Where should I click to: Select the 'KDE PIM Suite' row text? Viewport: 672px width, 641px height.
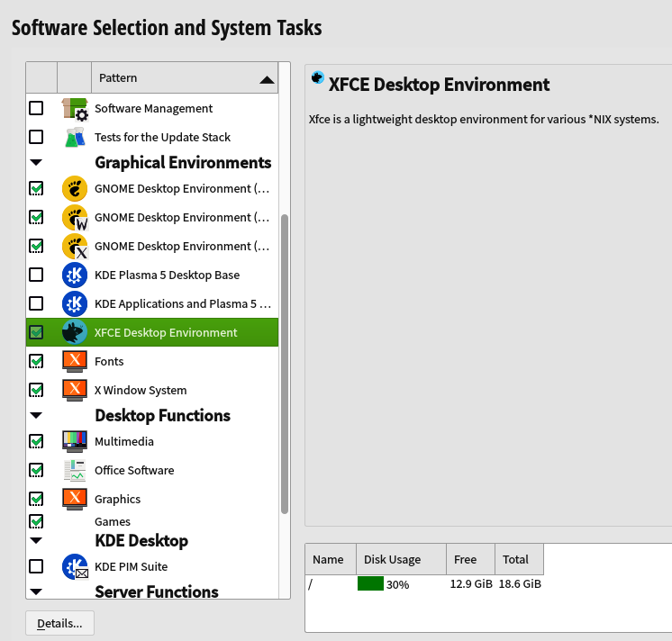tap(131, 566)
